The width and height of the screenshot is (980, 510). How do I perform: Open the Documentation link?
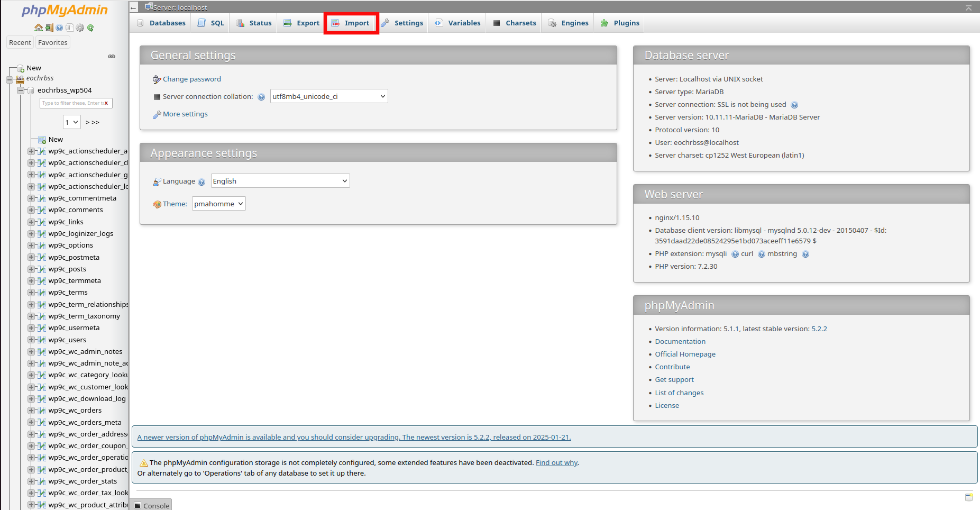(680, 342)
